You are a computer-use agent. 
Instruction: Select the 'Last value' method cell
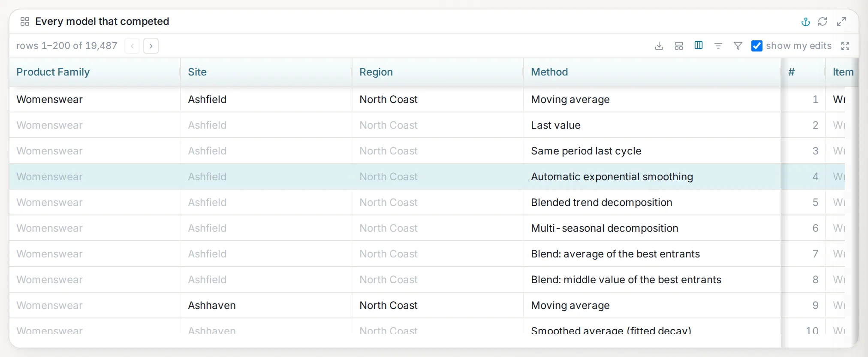pos(652,125)
